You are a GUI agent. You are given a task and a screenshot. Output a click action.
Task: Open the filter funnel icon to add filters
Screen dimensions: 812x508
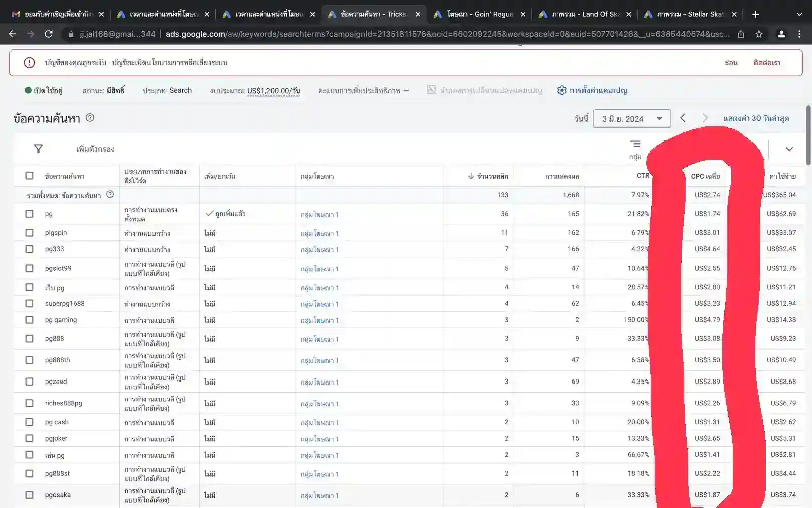(38, 149)
